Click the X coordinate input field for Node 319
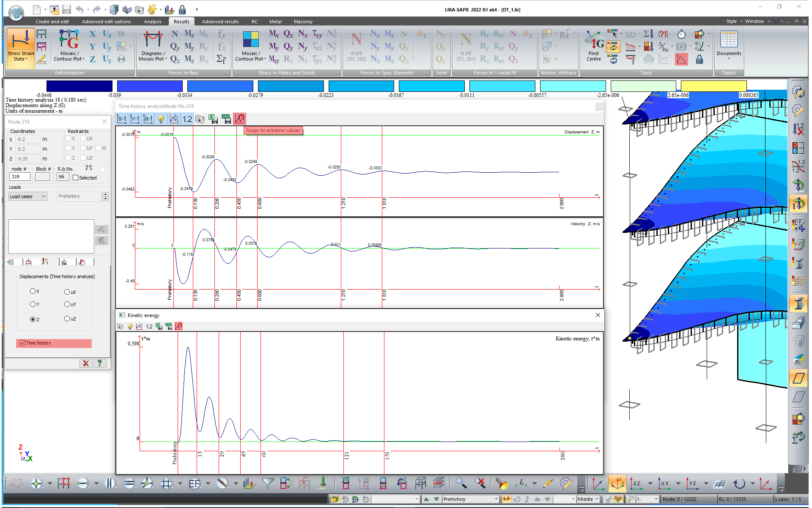The image size is (812, 508). [28, 139]
